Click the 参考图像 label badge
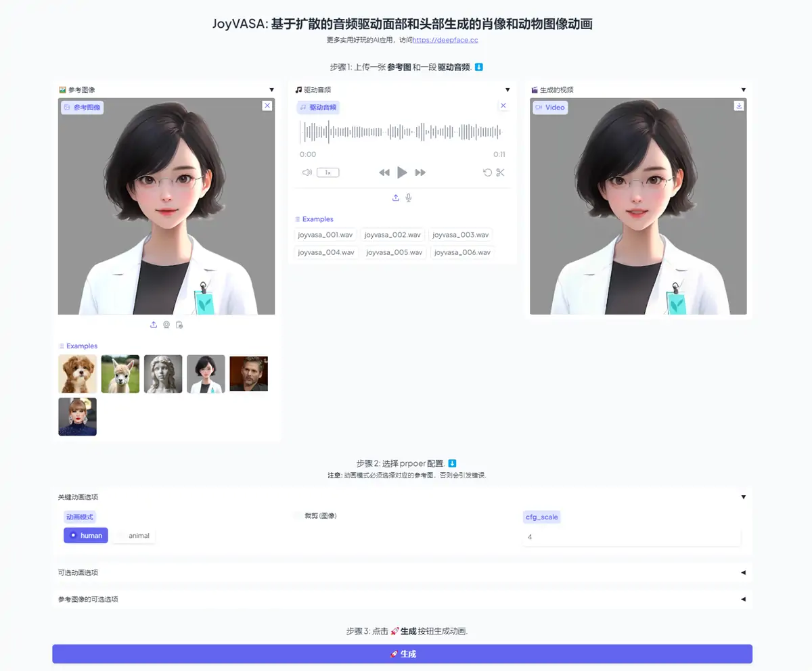The width and height of the screenshot is (812, 671). 82,108
